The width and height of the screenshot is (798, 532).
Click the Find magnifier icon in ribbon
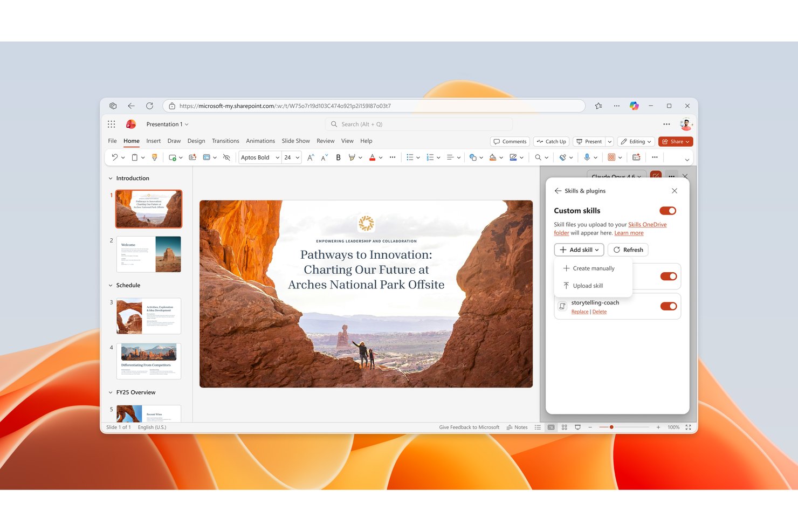538,157
